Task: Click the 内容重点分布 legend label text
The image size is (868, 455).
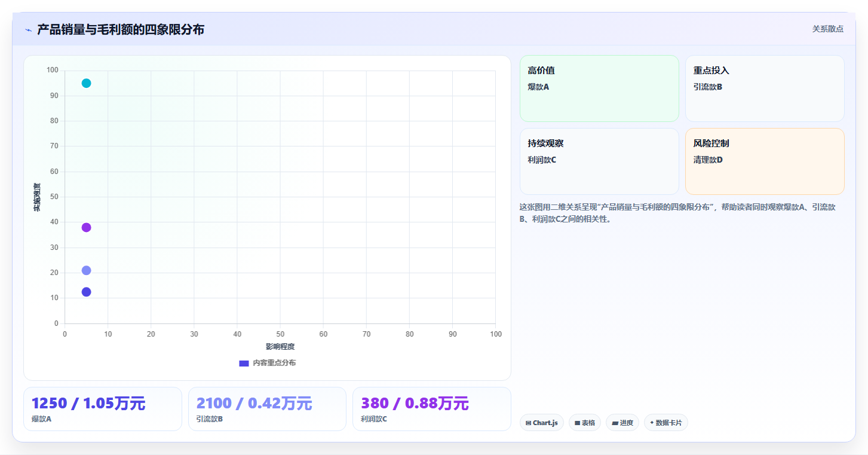Action: pos(274,363)
